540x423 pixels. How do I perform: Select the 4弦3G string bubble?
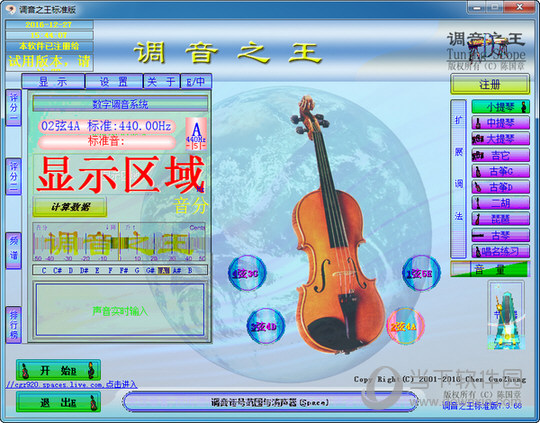(247, 273)
